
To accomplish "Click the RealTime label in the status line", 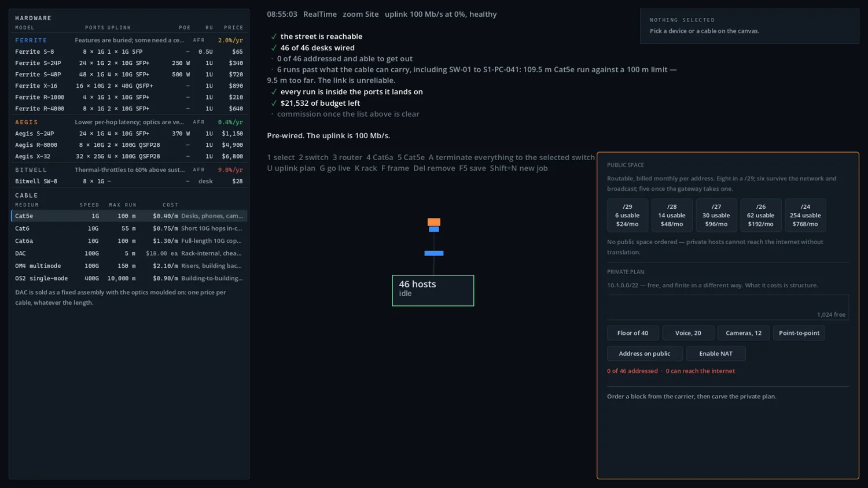I will 320,14.
